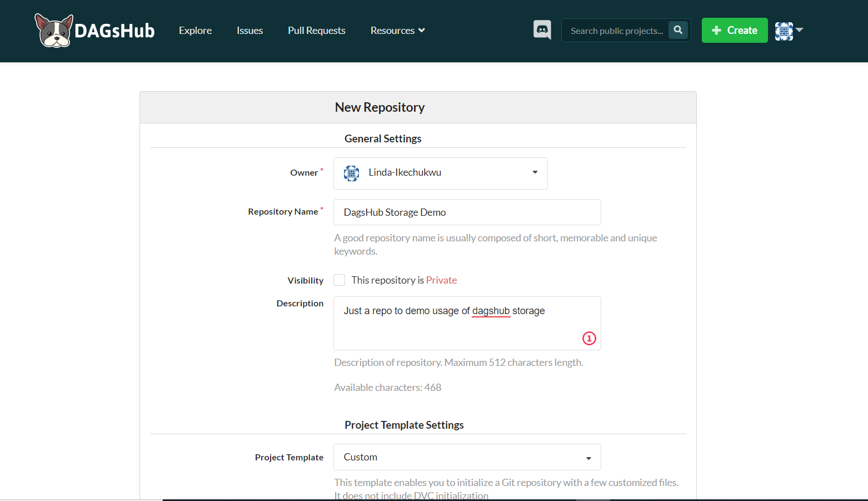Click the Repository Name input field
The image size is (868, 501).
point(467,212)
